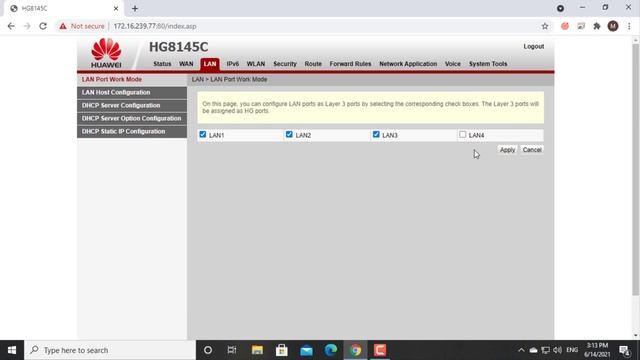
Task: Open DHCP Static IP Configuration item
Action: [x=132, y=131]
